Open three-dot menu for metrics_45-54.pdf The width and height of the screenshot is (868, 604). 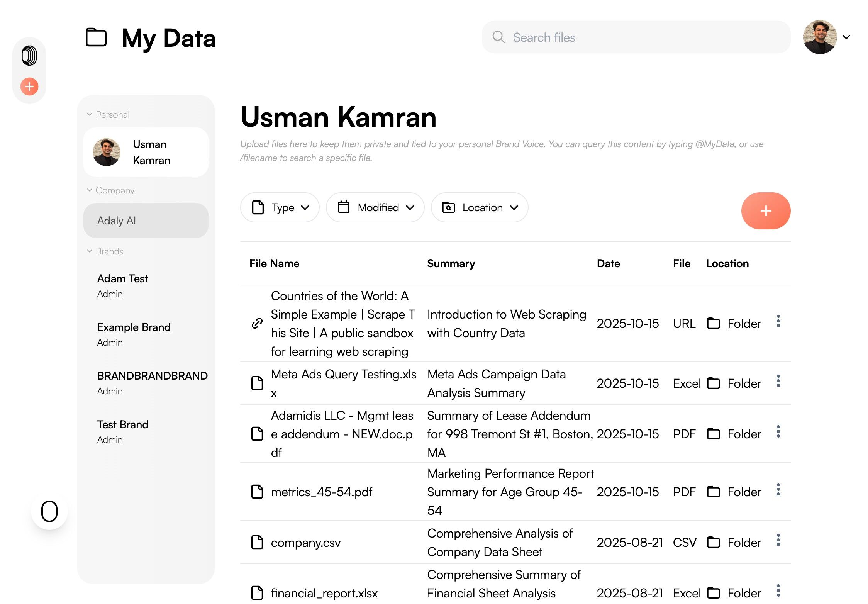(x=778, y=490)
